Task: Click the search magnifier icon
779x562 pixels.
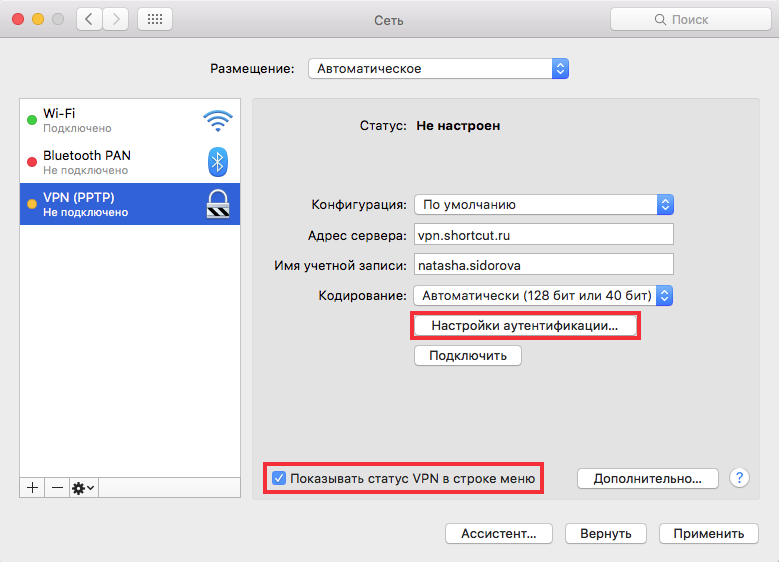Action: tap(660, 19)
